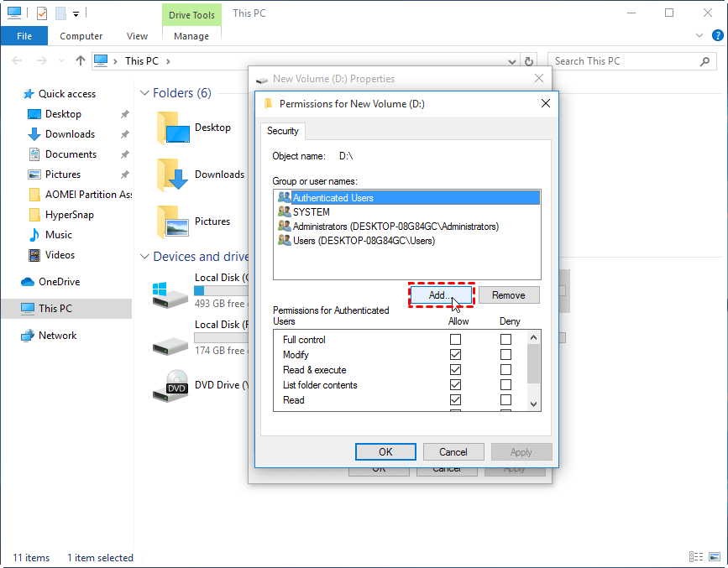The height and width of the screenshot is (568, 728).
Task: Open the Security tab
Action: (283, 131)
